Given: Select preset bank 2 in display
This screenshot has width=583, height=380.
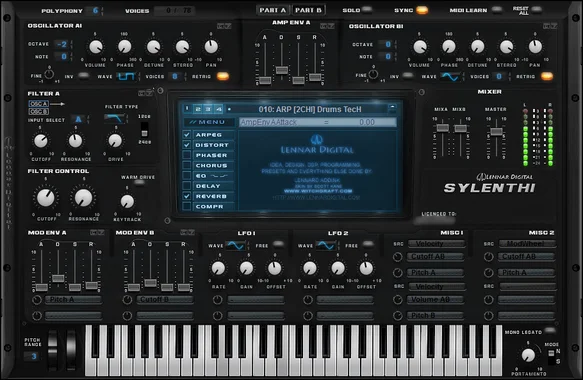Looking at the screenshot, I should tap(198, 109).
